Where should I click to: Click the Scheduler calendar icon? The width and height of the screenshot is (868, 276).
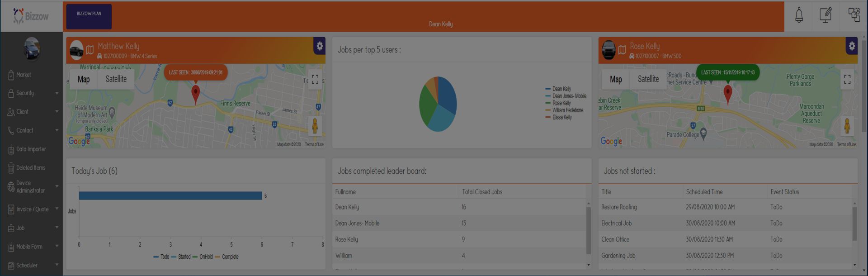[x=11, y=266]
